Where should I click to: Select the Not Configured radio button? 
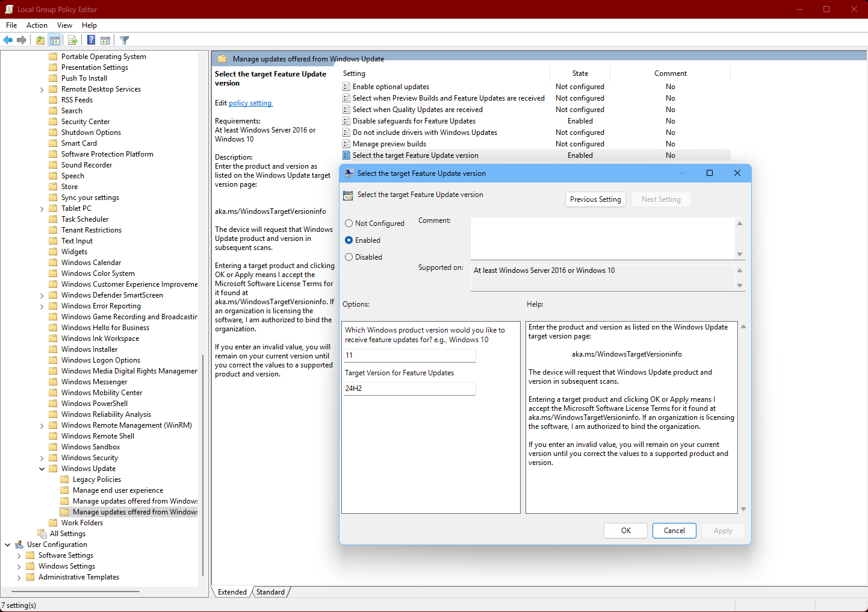pos(349,223)
